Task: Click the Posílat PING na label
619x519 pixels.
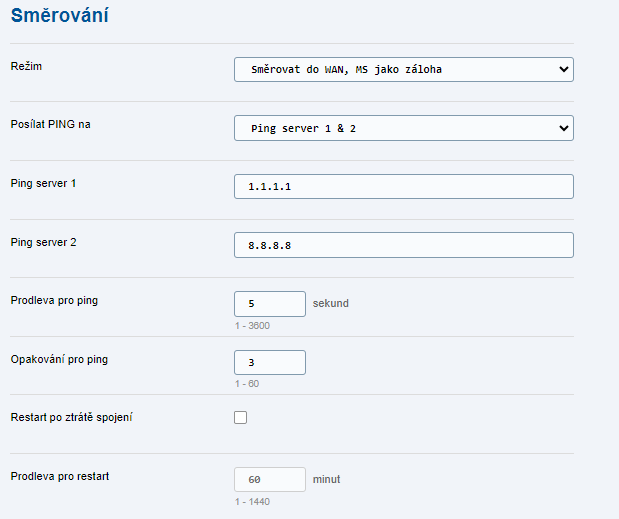Action: [x=51, y=124]
